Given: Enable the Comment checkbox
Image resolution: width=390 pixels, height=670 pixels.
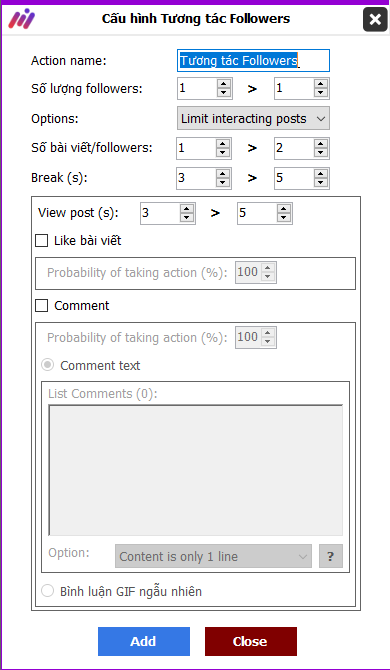Looking at the screenshot, I should [41, 306].
